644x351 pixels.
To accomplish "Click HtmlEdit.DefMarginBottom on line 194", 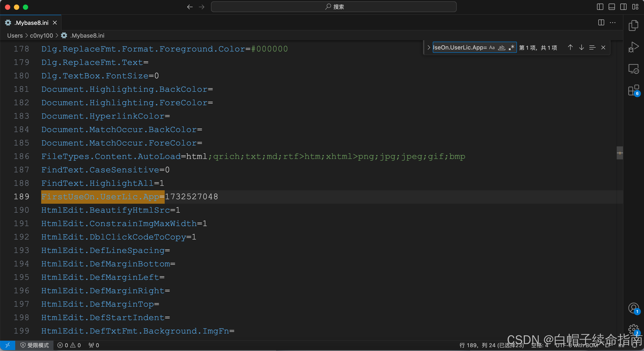I will pyautogui.click(x=105, y=264).
